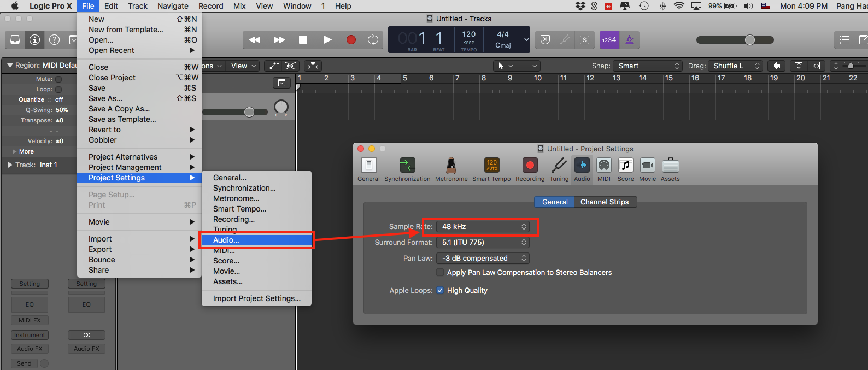
Task: Expand the More disclosure triangle in inspector
Action: point(14,151)
